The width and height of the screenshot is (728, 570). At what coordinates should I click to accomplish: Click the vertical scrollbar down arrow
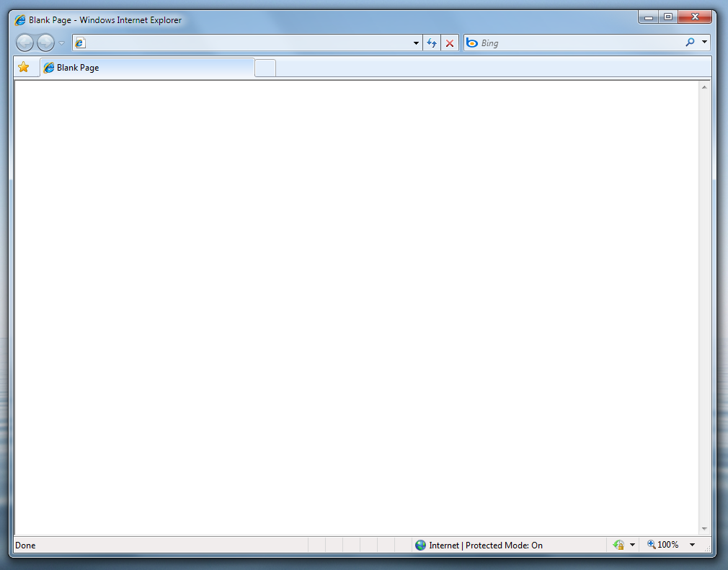(x=704, y=529)
